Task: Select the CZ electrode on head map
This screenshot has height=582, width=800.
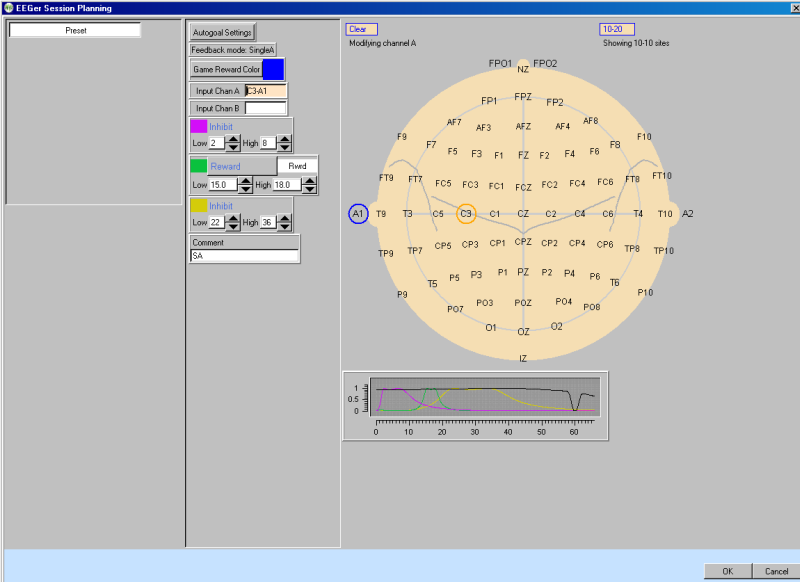Action: [523, 214]
